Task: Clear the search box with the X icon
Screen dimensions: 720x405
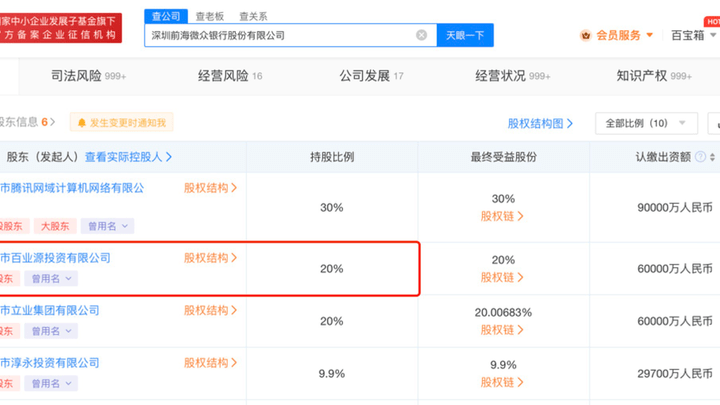Action: coord(421,35)
